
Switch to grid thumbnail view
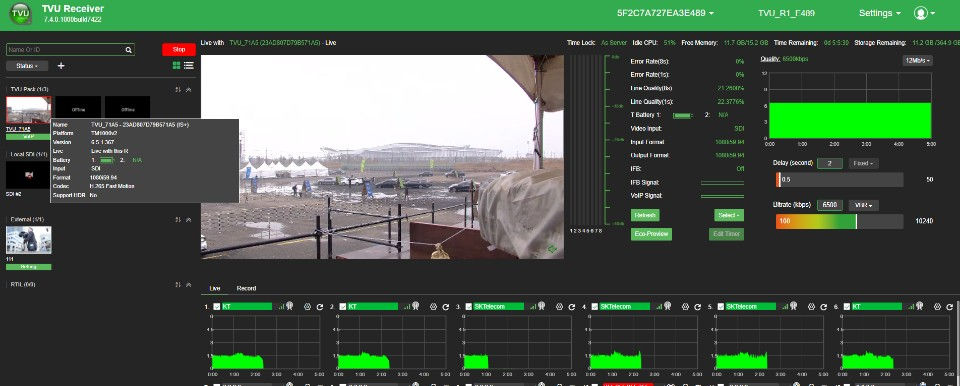click(x=176, y=66)
